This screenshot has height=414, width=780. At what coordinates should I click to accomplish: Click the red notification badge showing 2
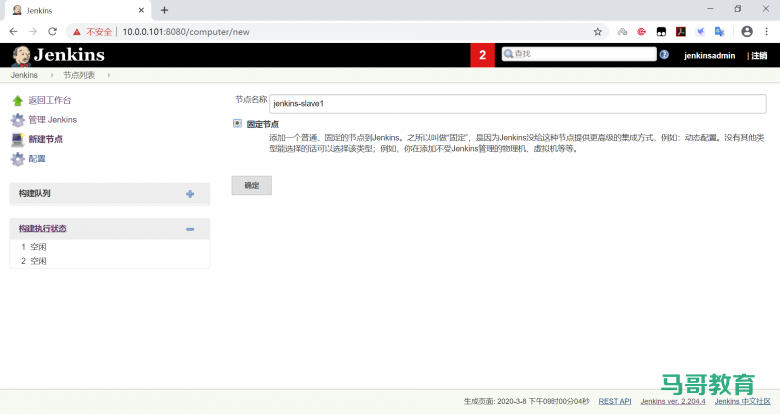tap(483, 55)
